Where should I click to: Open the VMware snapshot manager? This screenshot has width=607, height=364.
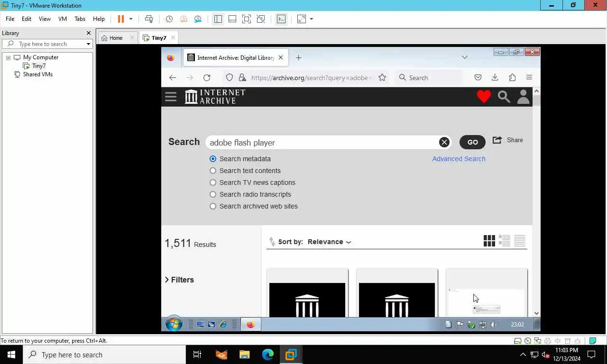pyautogui.click(x=198, y=19)
